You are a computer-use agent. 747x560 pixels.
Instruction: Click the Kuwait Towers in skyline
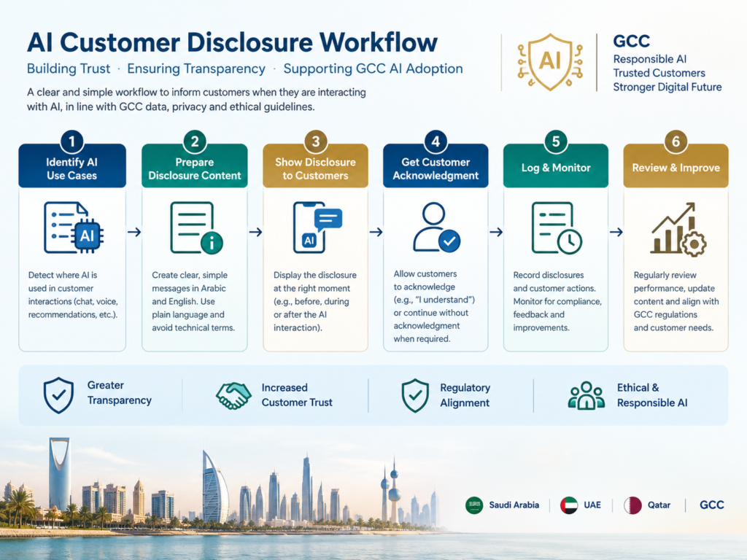click(x=390, y=491)
